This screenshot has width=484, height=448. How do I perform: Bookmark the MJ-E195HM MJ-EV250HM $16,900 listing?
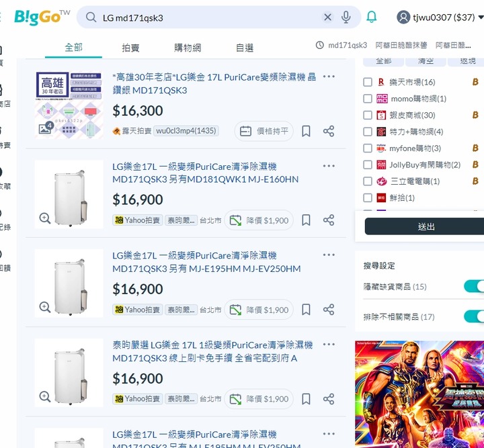click(306, 310)
